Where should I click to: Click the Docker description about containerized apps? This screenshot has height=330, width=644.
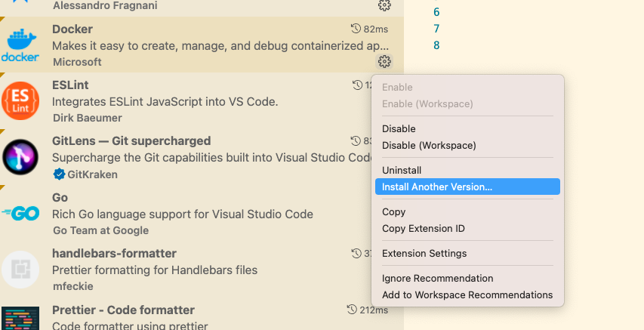click(x=220, y=45)
